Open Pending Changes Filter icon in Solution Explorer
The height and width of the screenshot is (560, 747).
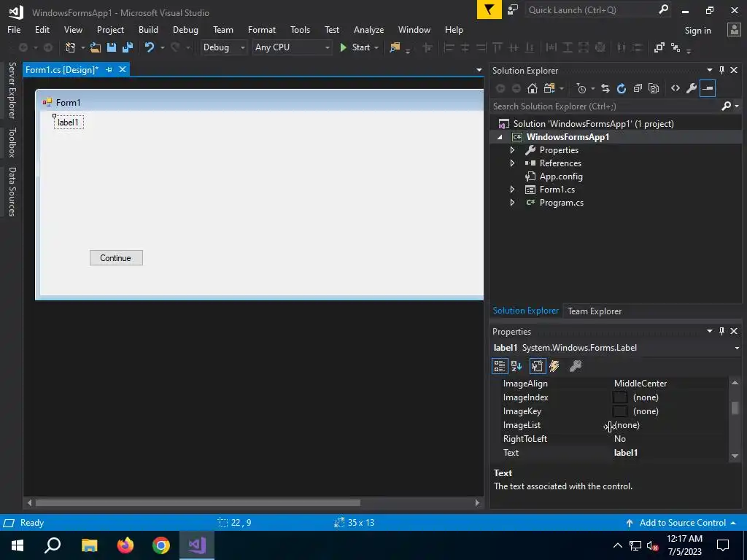pos(581,88)
